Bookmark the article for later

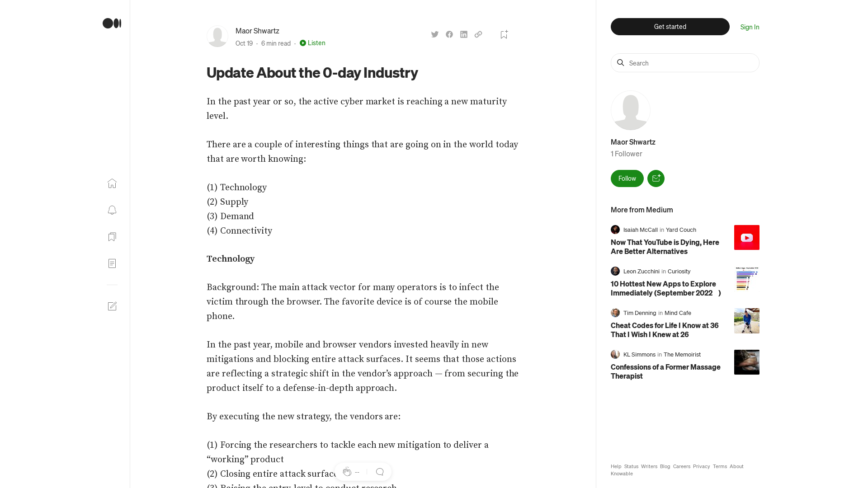click(x=504, y=34)
